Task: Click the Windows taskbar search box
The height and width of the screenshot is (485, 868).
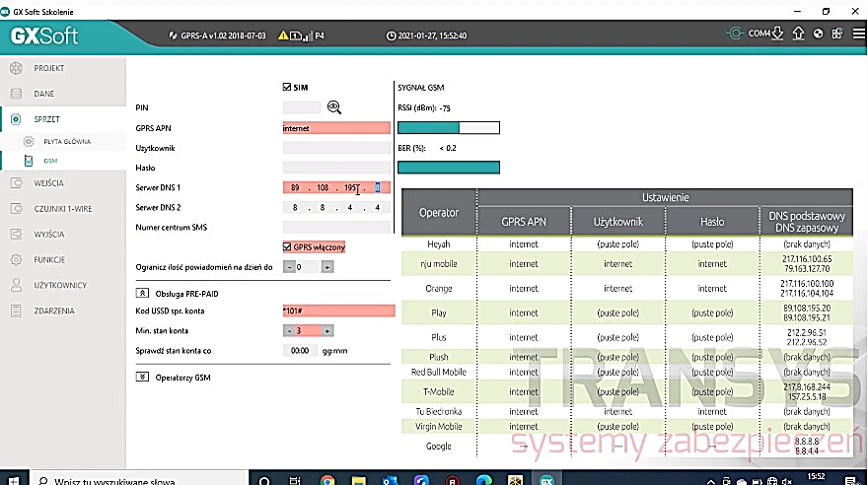Action: 138,480
